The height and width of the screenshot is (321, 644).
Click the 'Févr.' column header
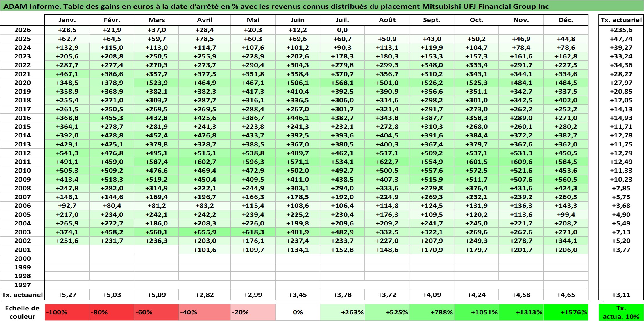pyautogui.click(x=112, y=20)
